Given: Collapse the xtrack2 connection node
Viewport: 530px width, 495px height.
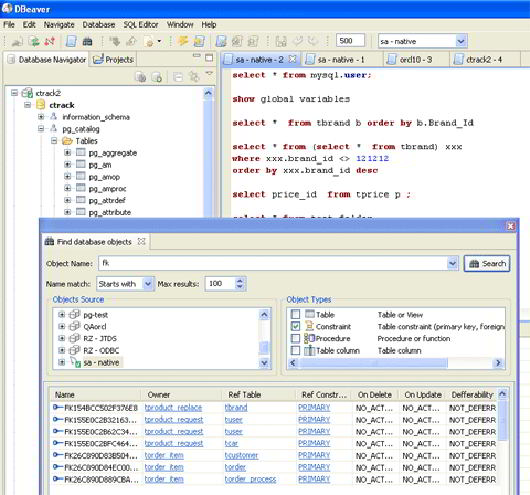Looking at the screenshot, I should point(14,92).
